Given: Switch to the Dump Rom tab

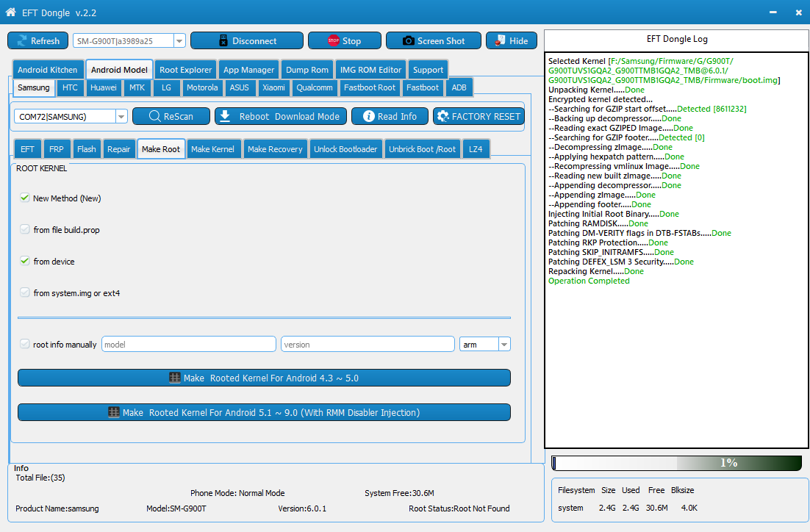Looking at the screenshot, I should [x=307, y=70].
